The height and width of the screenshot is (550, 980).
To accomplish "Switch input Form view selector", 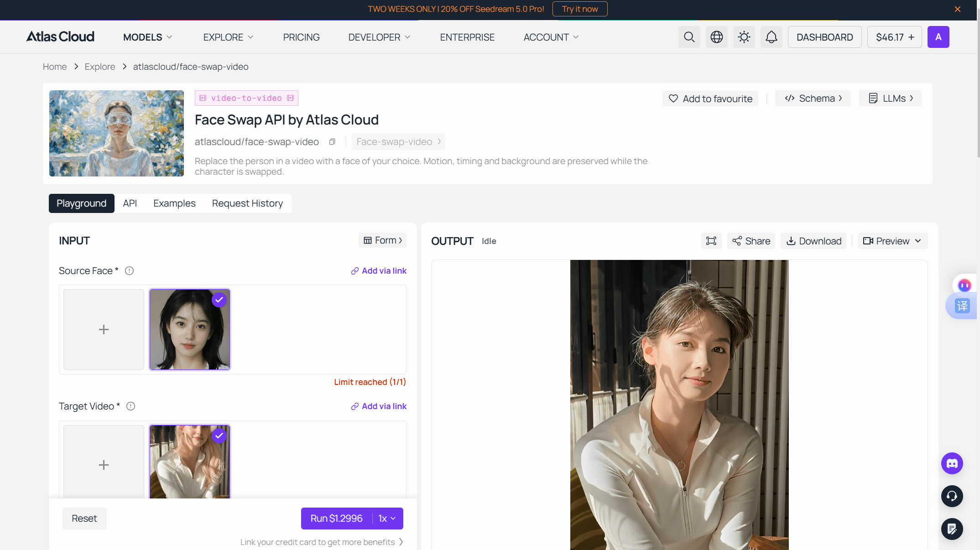I will tap(382, 240).
